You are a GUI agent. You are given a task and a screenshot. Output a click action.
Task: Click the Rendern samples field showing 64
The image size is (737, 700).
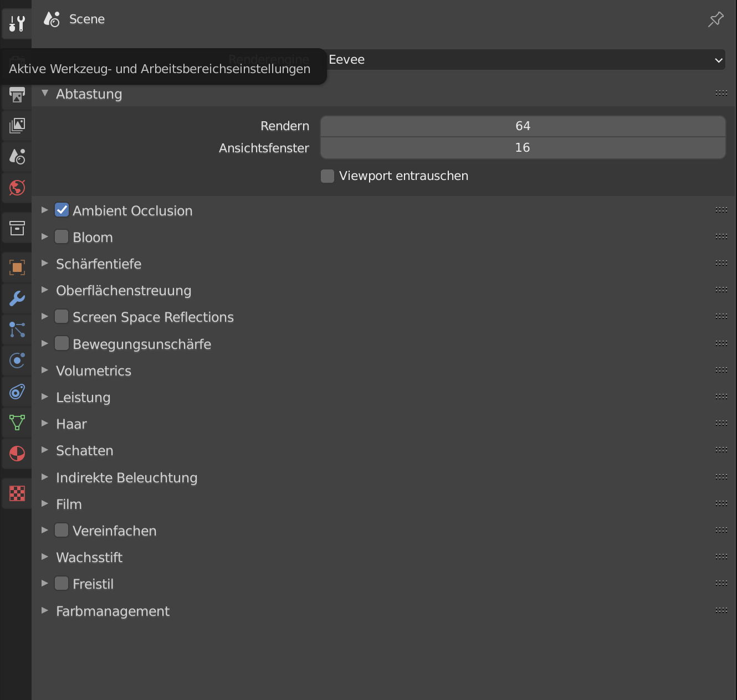523,126
